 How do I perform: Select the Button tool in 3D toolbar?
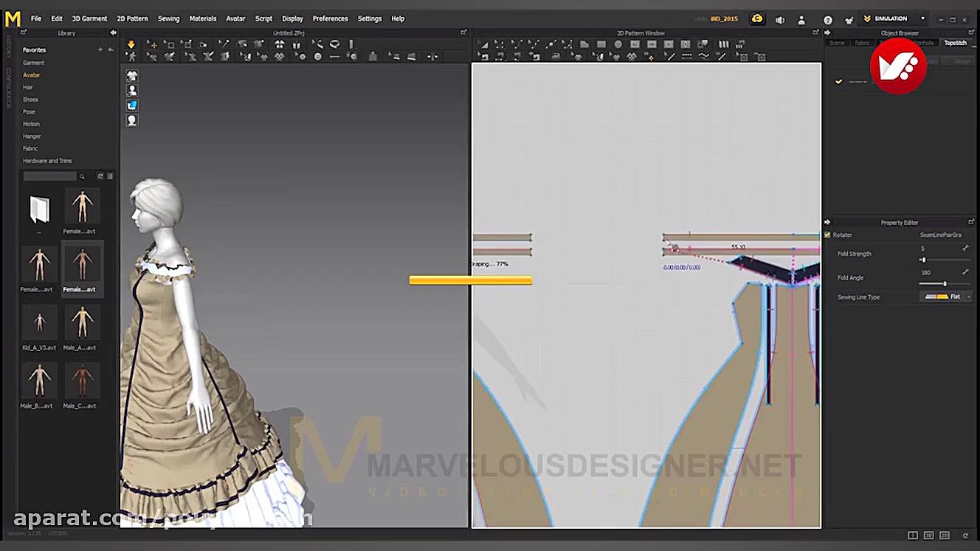coord(318,57)
